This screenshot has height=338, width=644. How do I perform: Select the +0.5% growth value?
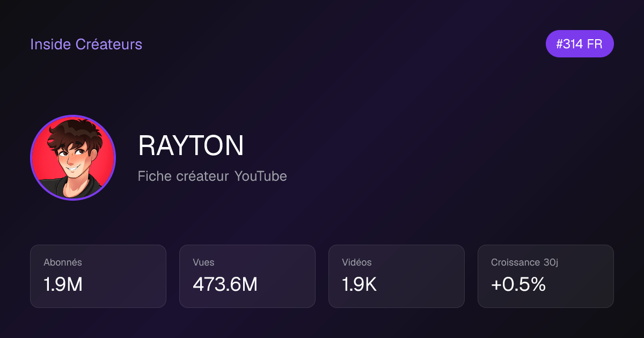coord(518,284)
